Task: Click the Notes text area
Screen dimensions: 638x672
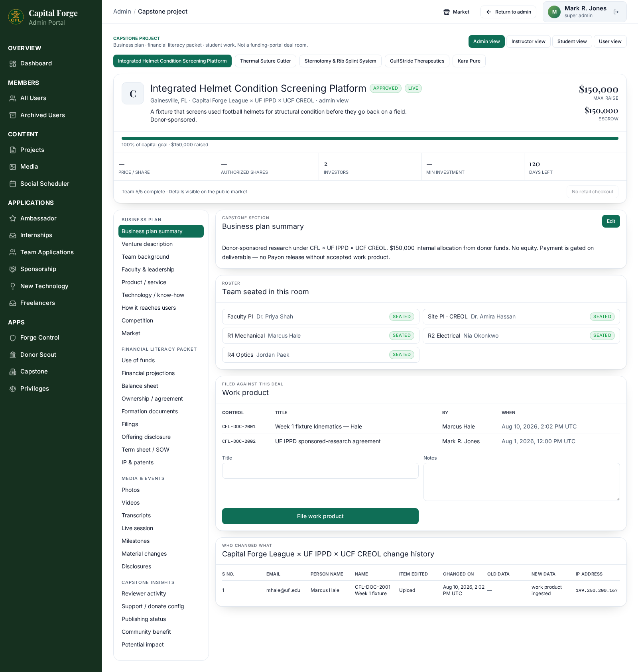Action: coord(522,482)
